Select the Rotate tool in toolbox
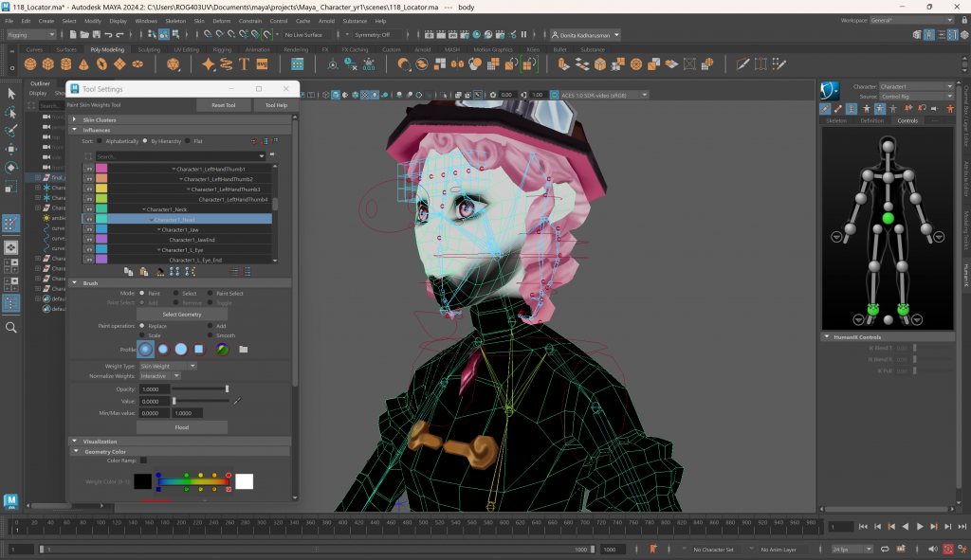Screen dimensions: 971x560 (11, 168)
